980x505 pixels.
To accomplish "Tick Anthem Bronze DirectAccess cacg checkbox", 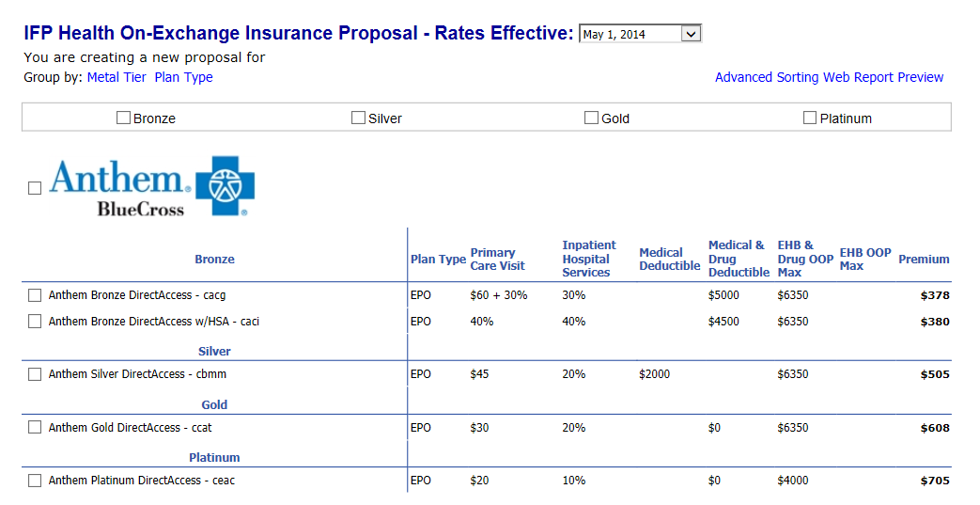I will (x=35, y=294).
